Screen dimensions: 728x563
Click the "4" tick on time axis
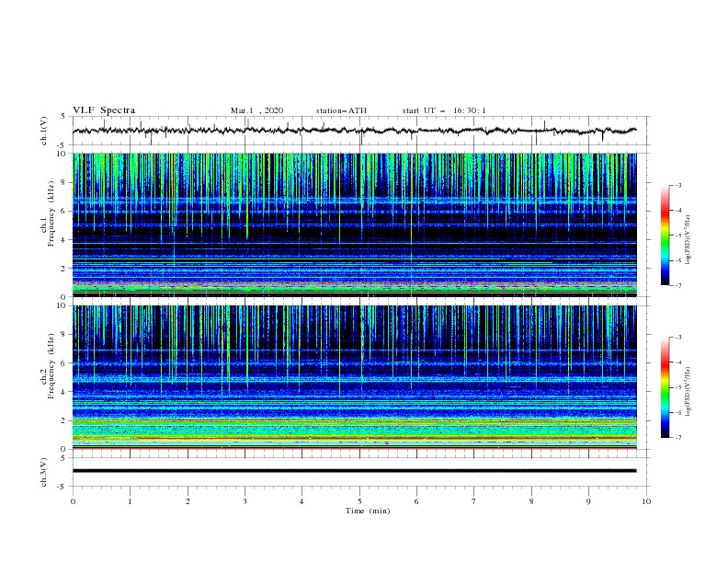[x=301, y=501]
